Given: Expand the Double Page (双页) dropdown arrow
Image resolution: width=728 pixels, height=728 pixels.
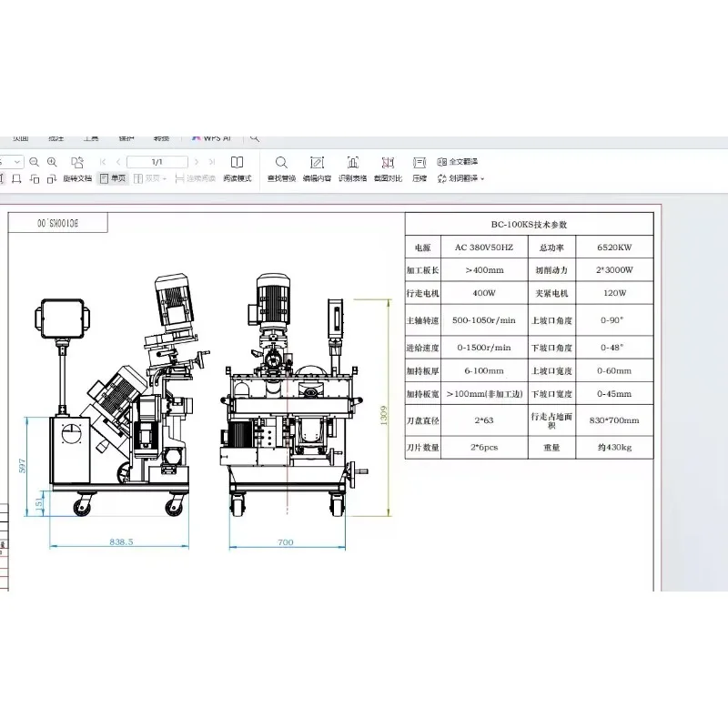Looking at the screenshot, I should coord(165,178).
